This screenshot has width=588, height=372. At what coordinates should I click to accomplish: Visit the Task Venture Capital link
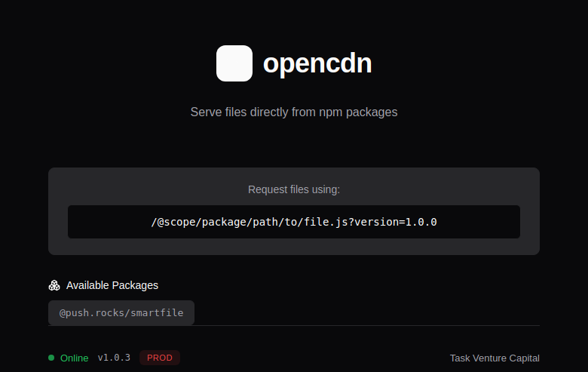coord(495,358)
